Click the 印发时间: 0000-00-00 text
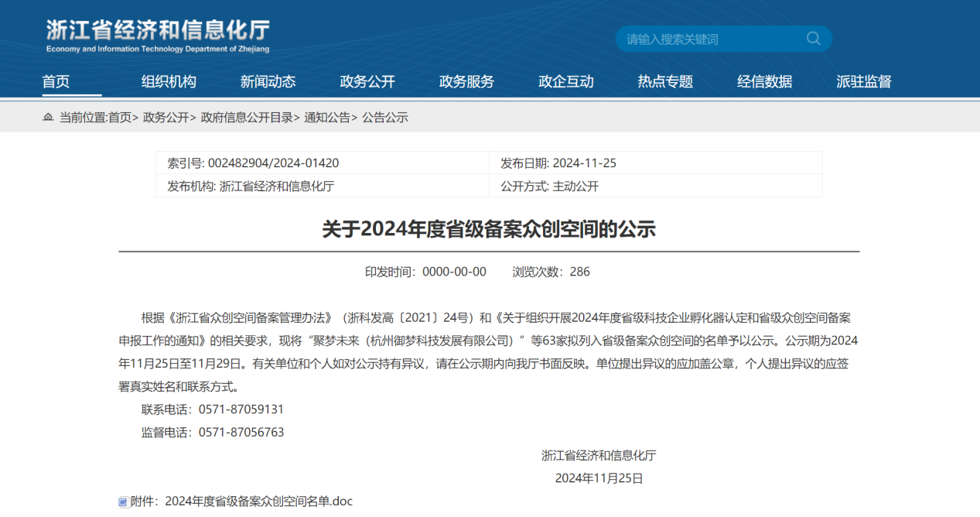This screenshot has width=980, height=517. (x=425, y=272)
